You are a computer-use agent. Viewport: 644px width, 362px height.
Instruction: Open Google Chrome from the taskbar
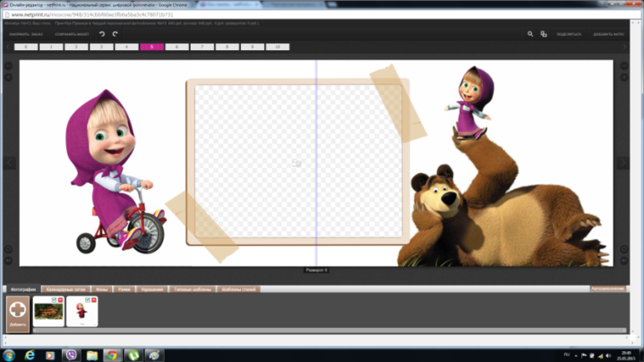coord(112,355)
